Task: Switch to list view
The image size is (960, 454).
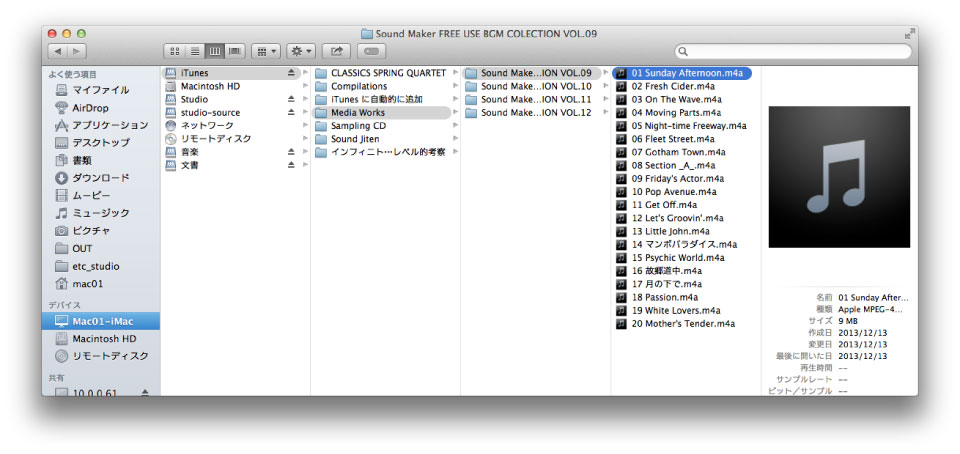Action: (194, 51)
